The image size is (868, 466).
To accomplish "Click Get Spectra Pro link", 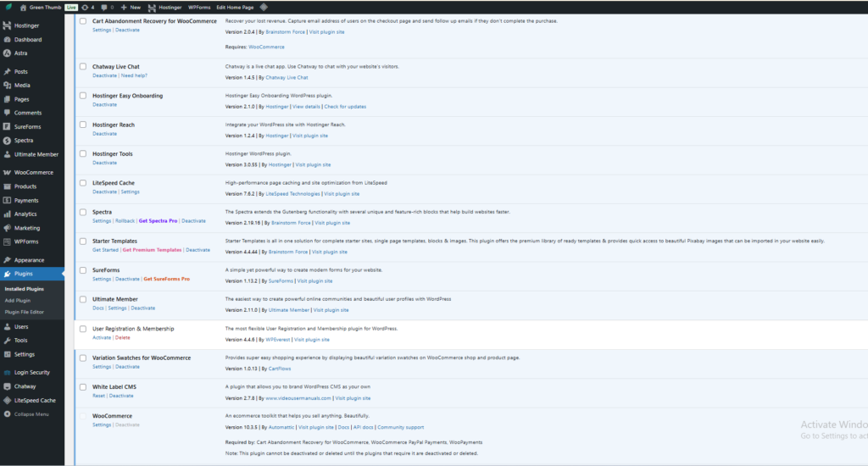I will click(158, 221).
